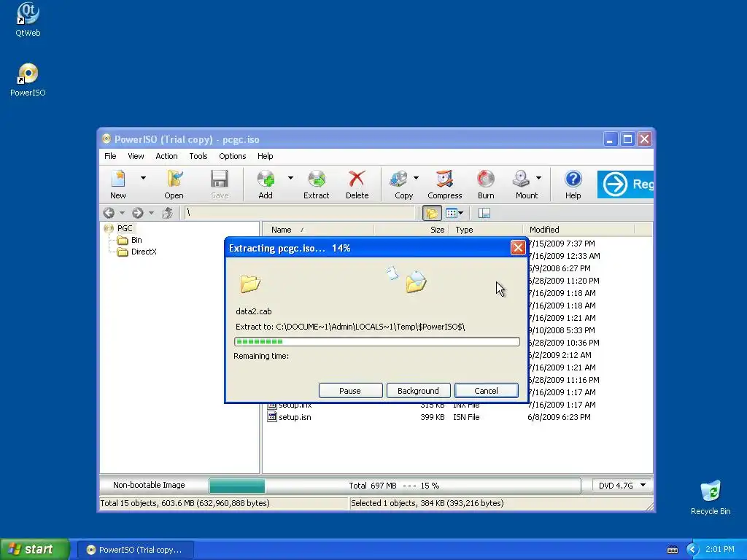747x560 pixels.
Task: Send extraction to Background
Action: [x=418, y=391]
